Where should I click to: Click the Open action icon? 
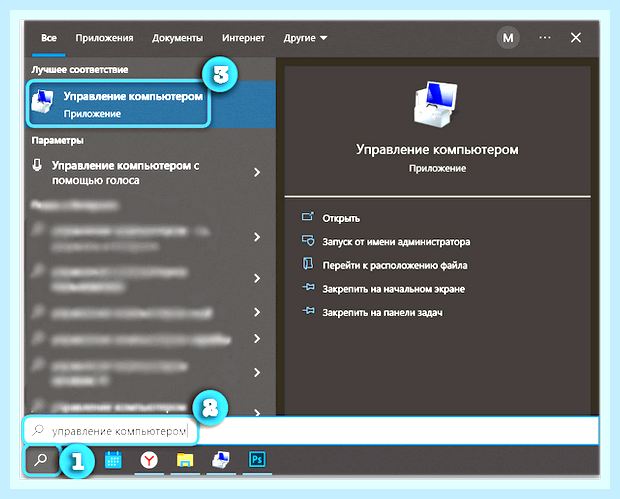point(308,217)
